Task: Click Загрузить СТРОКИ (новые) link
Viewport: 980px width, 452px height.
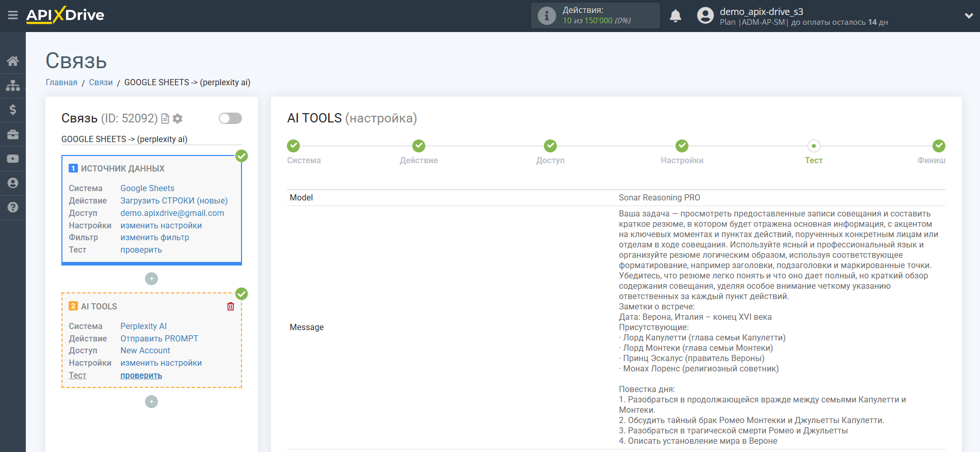Action: [174, 201]
